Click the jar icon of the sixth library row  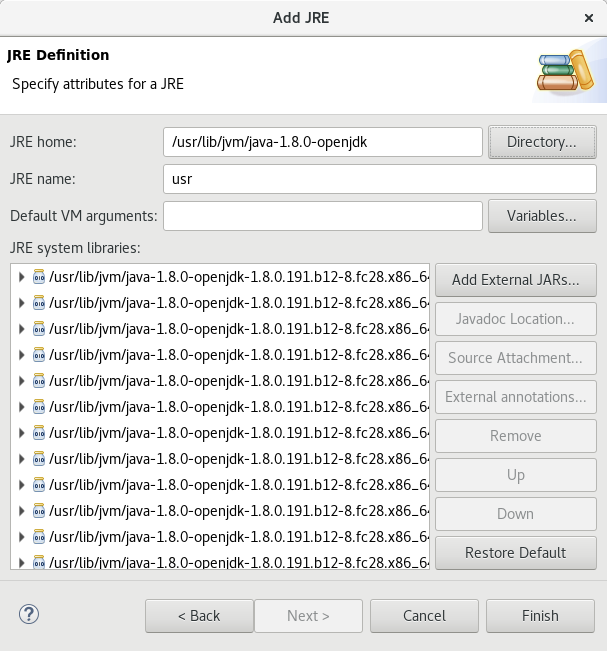pos(39,406)
